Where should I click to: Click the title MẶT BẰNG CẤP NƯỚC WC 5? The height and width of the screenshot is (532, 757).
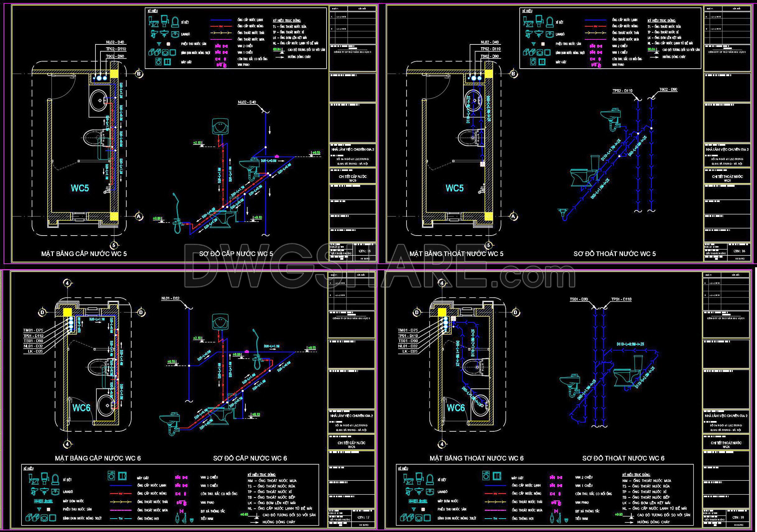pos(84,254)
